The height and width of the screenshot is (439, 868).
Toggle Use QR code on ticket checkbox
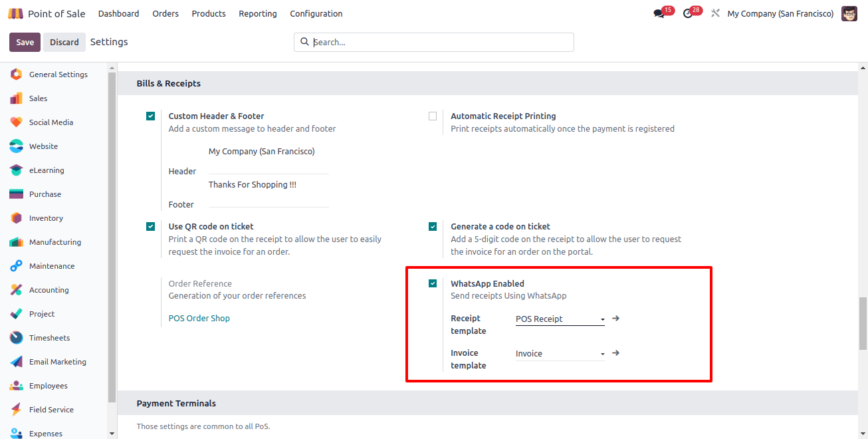(151, 226)
